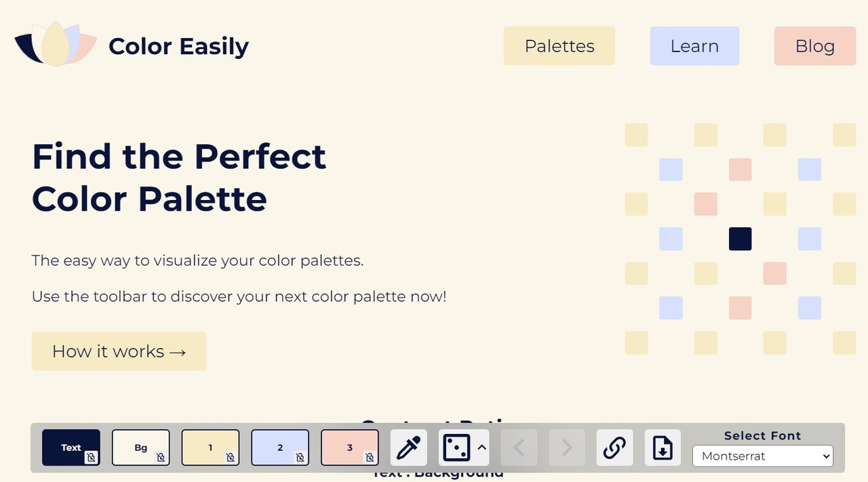Go forward with the right arrow icon

(x=567, y=447)
